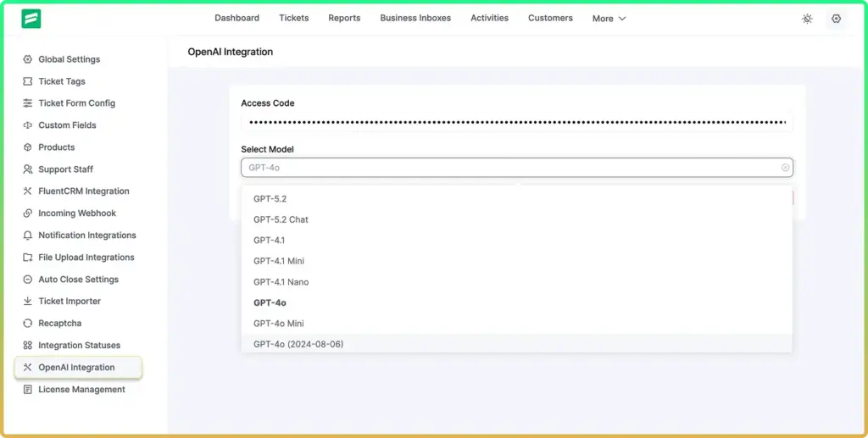Open Auto Close Settings
The width and height of the screenshot is (868, 438).
click(78, 280)
